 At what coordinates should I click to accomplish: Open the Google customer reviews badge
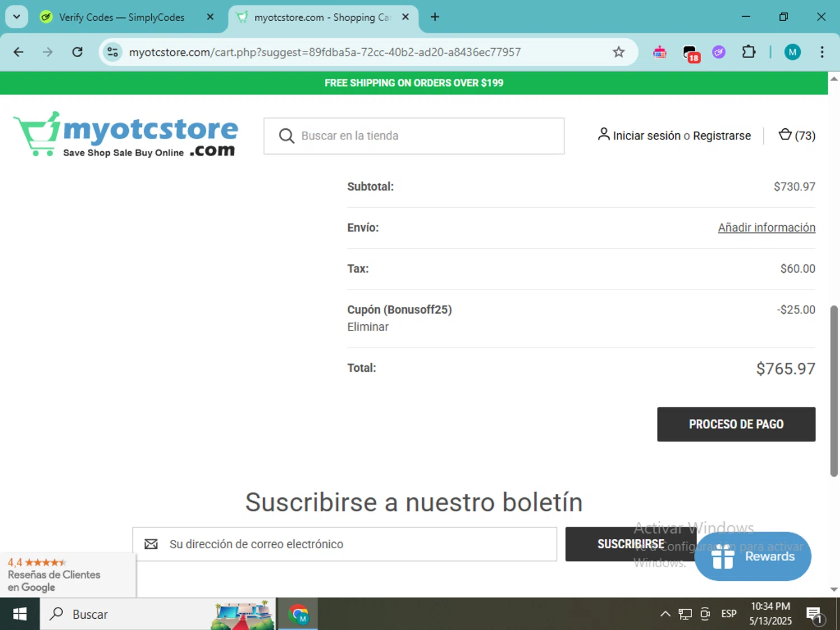[68, 575]
